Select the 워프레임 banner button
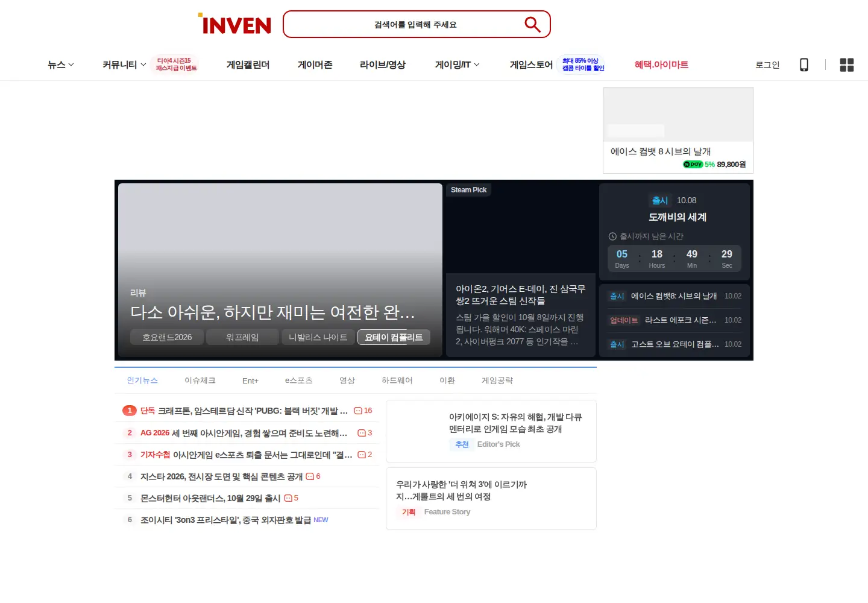Viewport: 868px width, 603px height. (242, 337)
